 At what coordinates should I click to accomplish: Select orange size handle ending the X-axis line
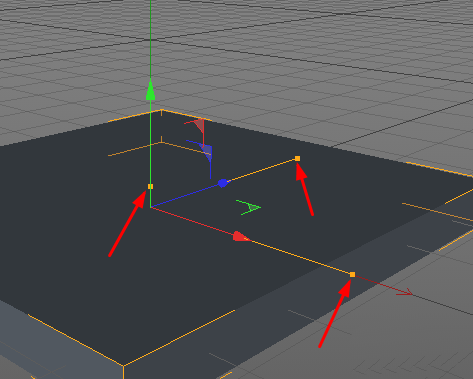353,274
